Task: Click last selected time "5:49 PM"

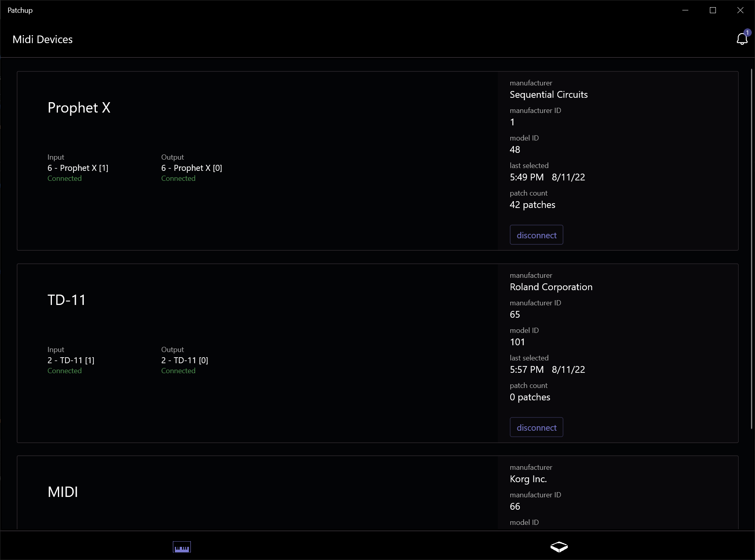Action: pos(527,177)
